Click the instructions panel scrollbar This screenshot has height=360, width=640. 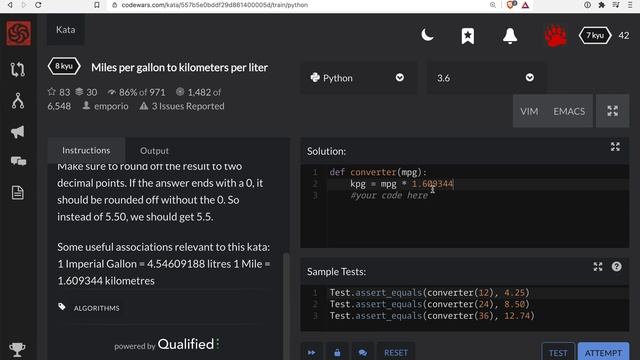click(x=286, y=306)
